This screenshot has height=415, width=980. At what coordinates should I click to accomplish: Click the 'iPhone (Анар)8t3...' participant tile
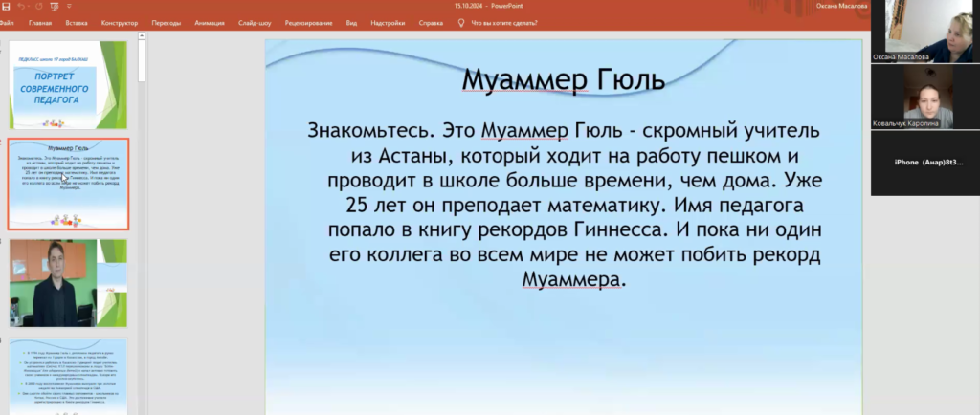tap(925, 163)
